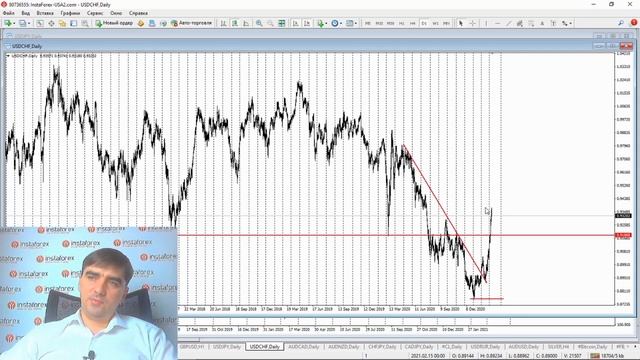
Task: Open the indicators list icon
Action: pyautogui.click(x=321, y=23)
